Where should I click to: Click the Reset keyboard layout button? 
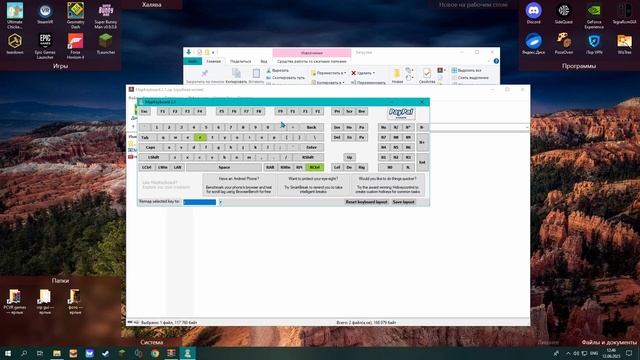pyautogui.click(x=366, y=202)
